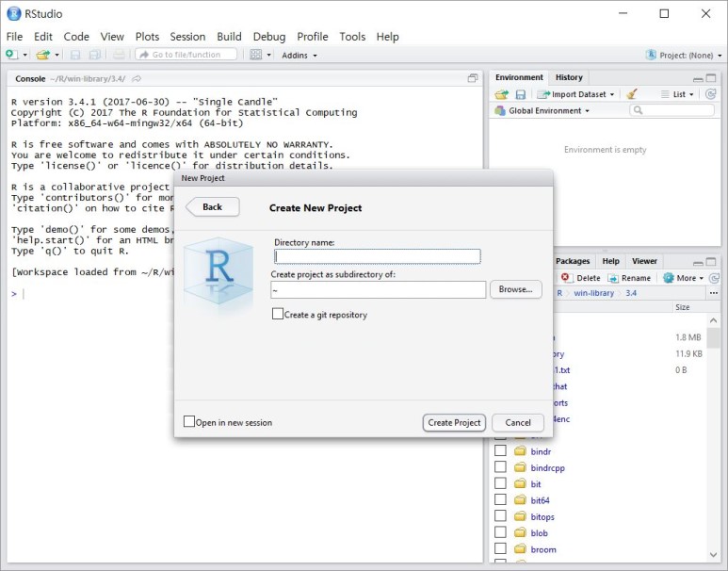Click the Environment search field
Screen dimensions: 728x571
tap(671, 110)
